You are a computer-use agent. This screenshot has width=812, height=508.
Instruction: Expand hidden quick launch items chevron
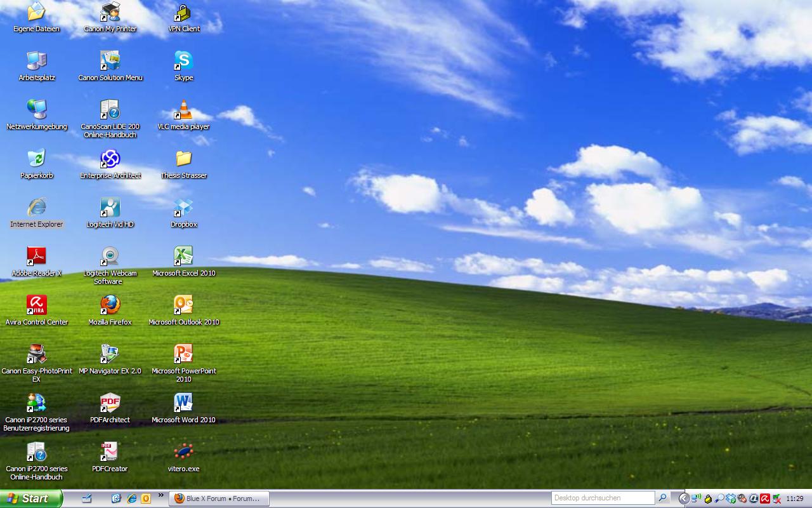point(160,496)
